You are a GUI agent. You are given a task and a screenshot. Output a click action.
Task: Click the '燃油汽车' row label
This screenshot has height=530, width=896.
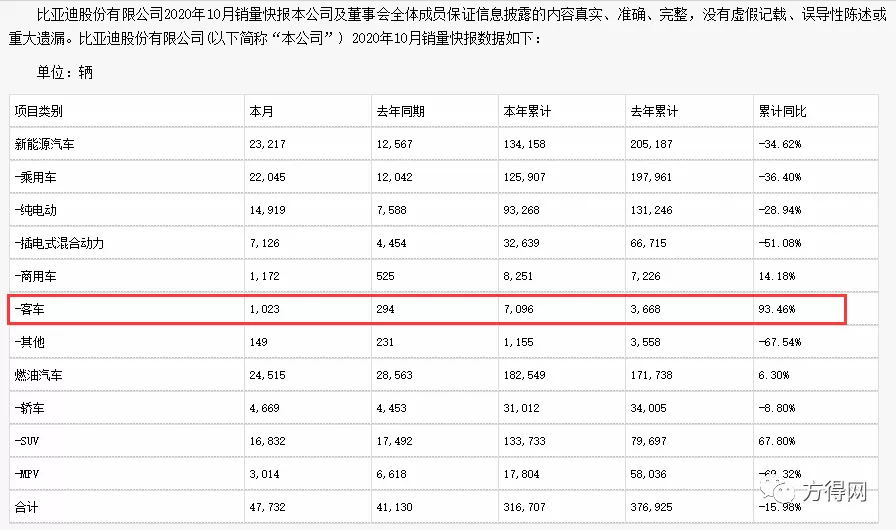[x=38, y=375]
